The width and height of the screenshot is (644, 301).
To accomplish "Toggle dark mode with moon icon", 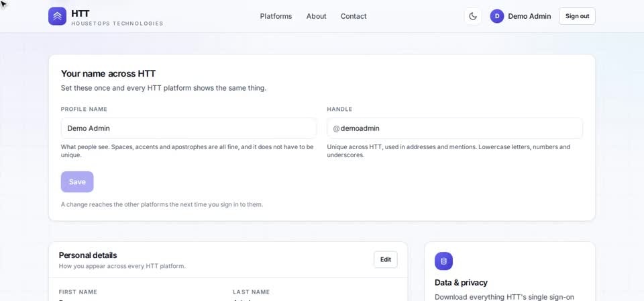I will (x=473, y=16).
